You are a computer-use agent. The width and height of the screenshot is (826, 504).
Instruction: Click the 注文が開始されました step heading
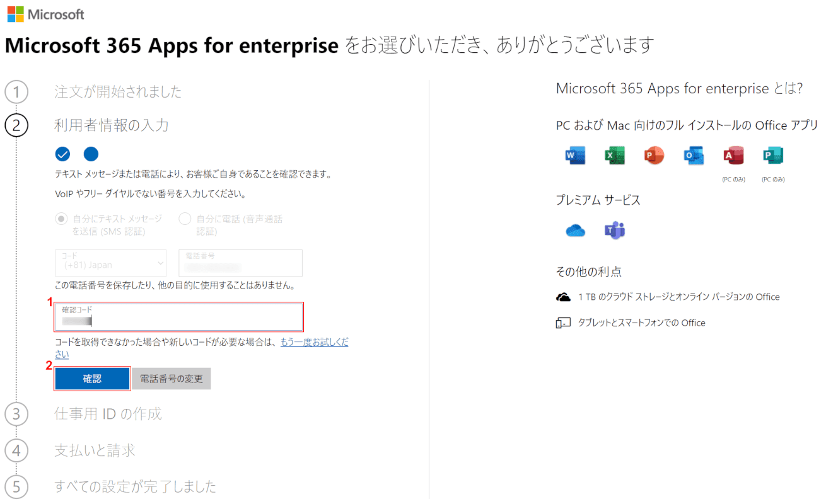[x=118, y=92]
